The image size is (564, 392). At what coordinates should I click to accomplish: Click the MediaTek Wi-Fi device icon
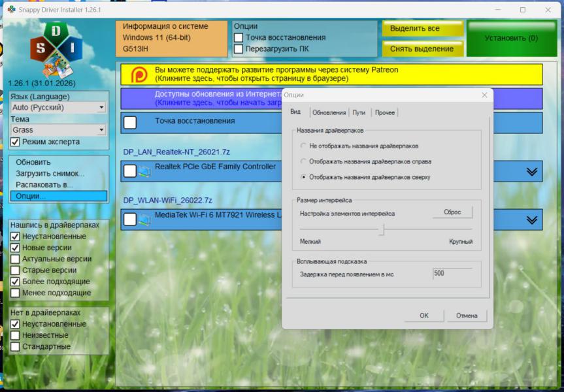(144, 220)
